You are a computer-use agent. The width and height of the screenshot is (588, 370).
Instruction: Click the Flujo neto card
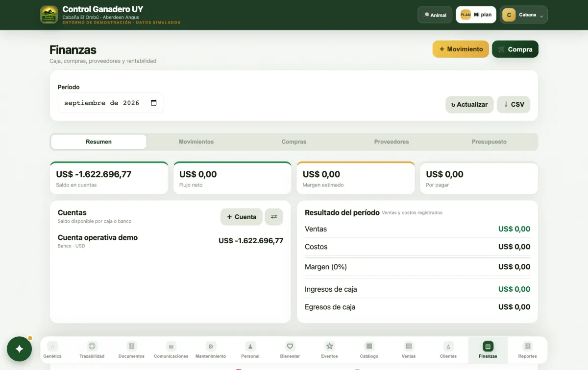[x=232, y=178]
